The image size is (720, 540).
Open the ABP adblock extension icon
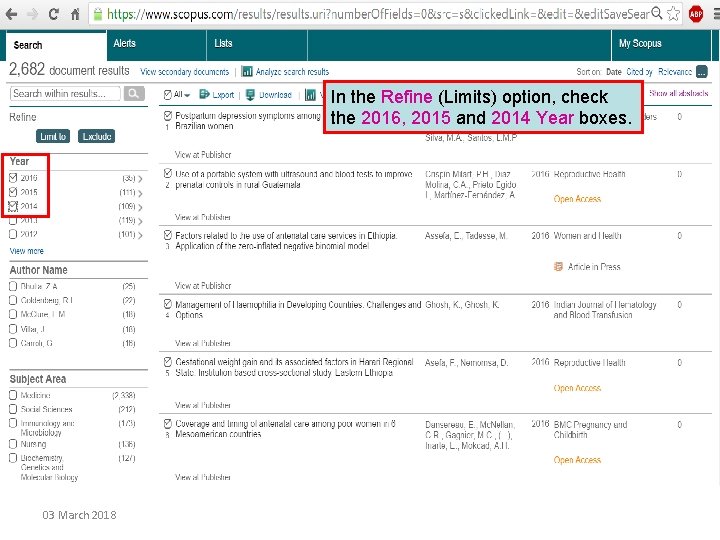click(696, 14)
